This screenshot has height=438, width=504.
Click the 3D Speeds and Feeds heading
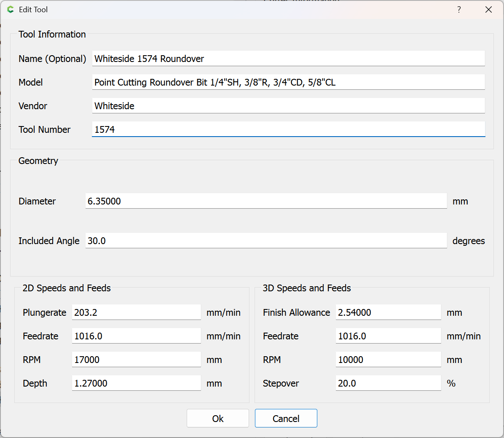tap(307, 288)
